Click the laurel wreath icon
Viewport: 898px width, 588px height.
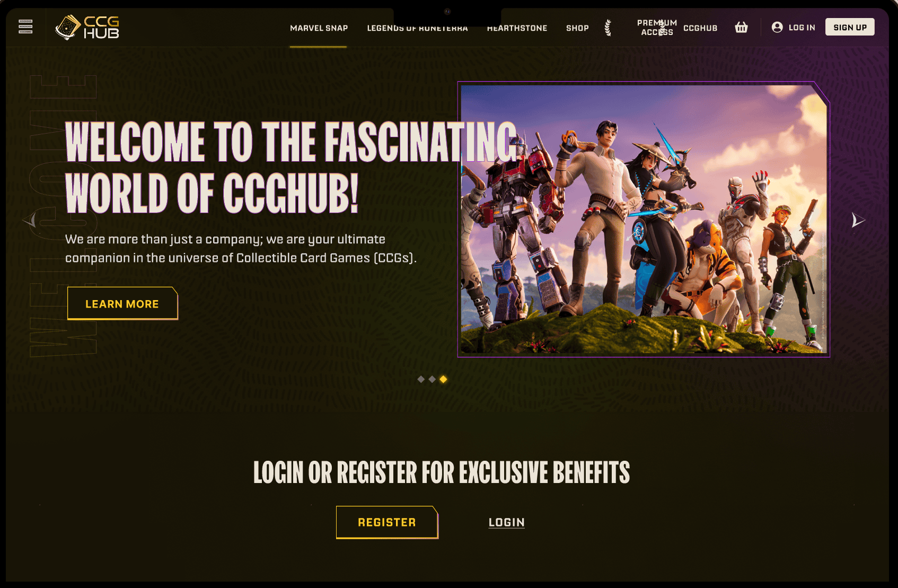(x=608, y=28)
